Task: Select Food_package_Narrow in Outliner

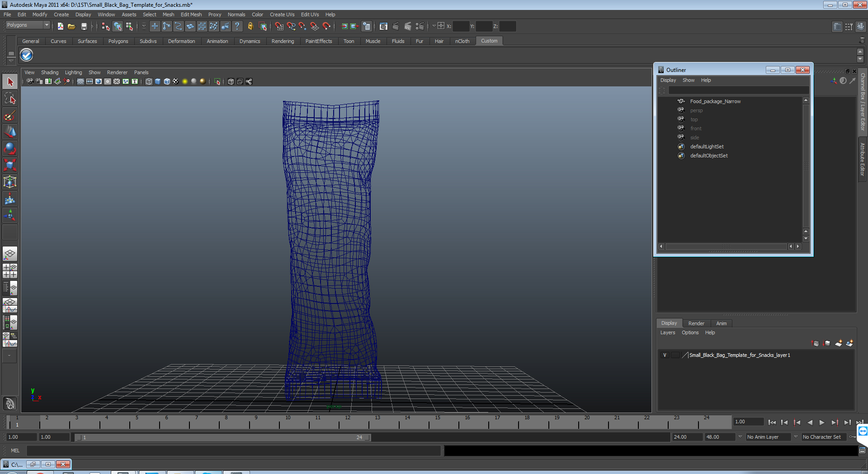Action: click(x=715, y=101)
